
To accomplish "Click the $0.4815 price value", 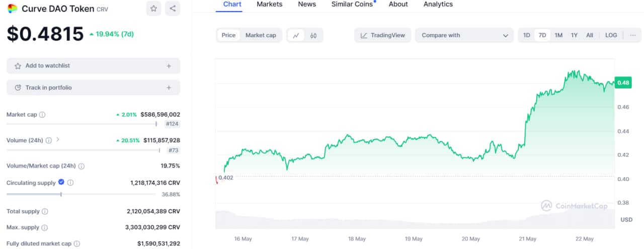I will click(x=45, y=34).
